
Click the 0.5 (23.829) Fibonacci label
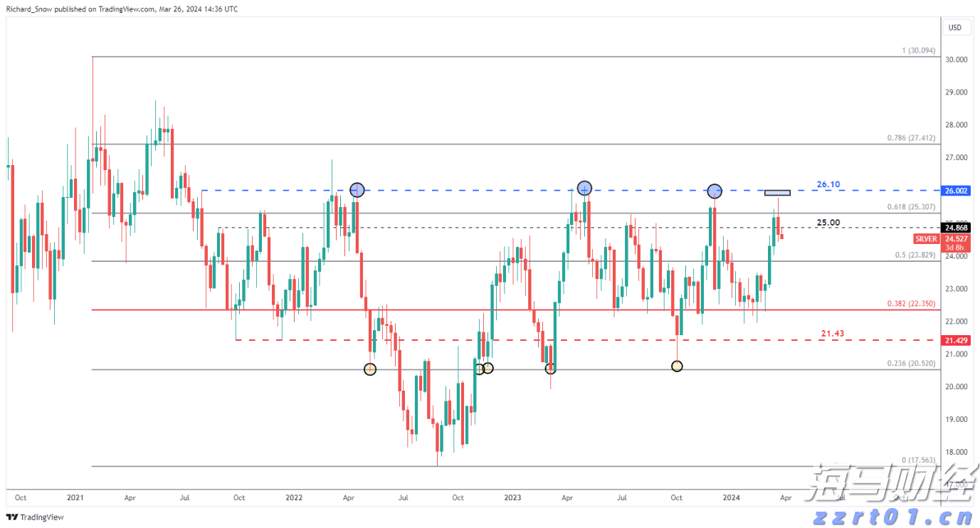pyautogui.click(x=915, y=255)
